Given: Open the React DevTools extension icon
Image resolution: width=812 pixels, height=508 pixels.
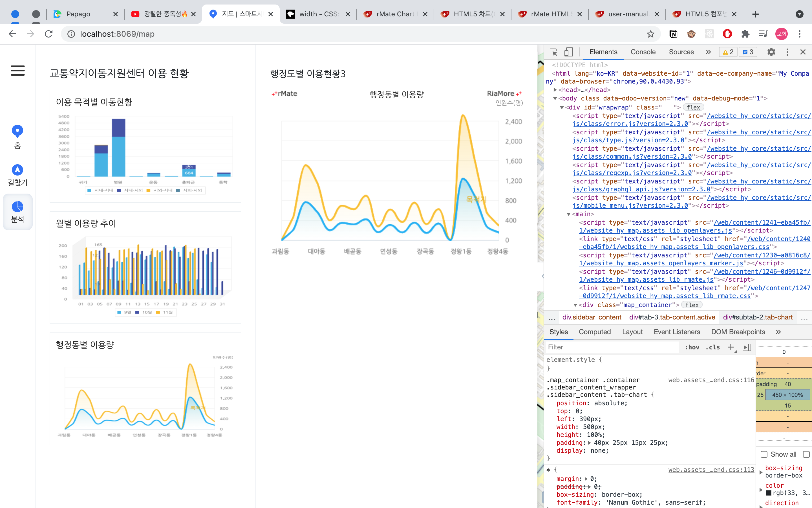Looking at the screenshot, I should [x=709, y=34].
